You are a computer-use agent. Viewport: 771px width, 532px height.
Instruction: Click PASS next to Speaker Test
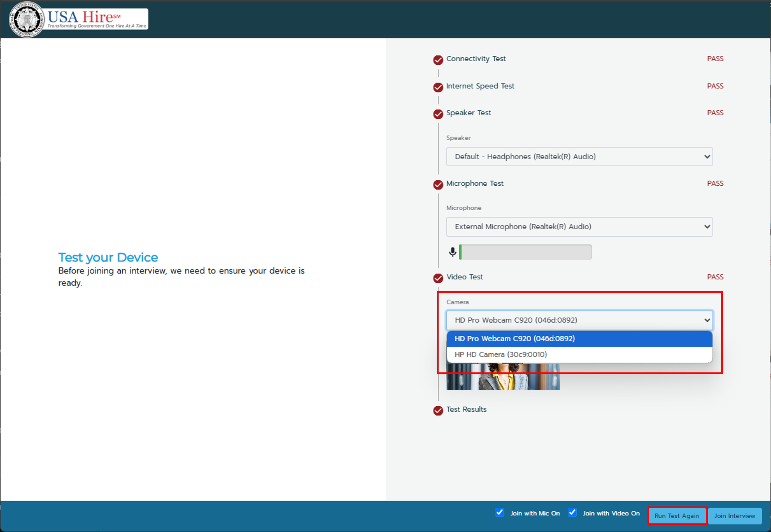pos(715,113)
